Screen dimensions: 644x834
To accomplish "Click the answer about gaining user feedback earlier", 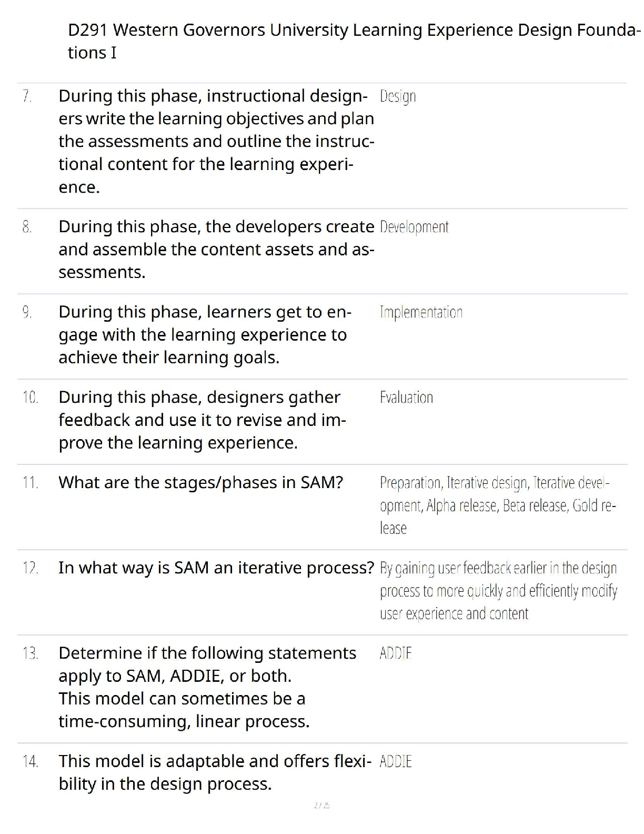I will (498, 591).
